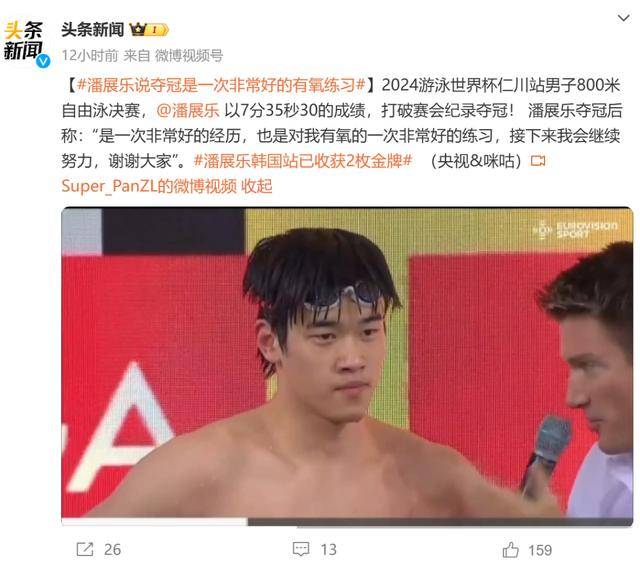Seek on the video progress bar

pyautogui.click(x=347, y=522)
